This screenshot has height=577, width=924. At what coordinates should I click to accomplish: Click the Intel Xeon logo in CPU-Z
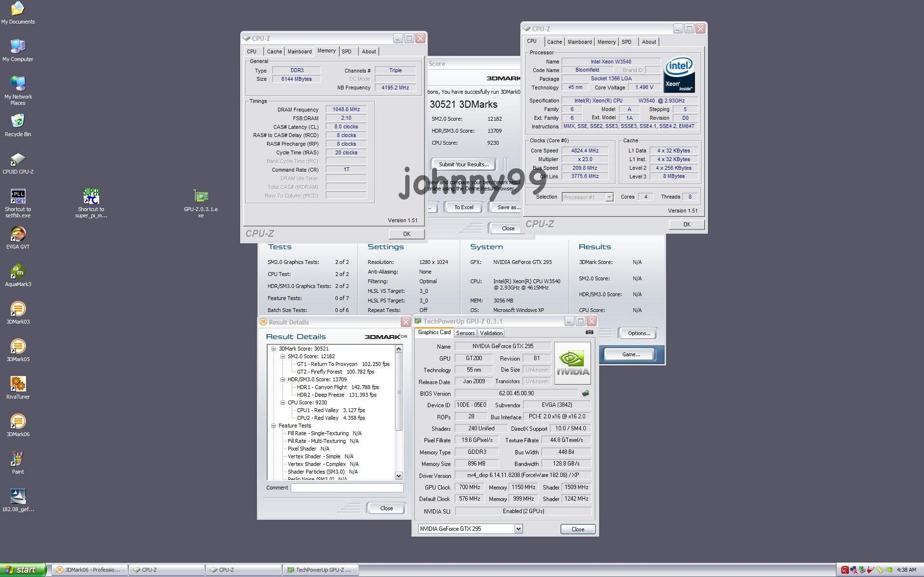coord(679,75)
